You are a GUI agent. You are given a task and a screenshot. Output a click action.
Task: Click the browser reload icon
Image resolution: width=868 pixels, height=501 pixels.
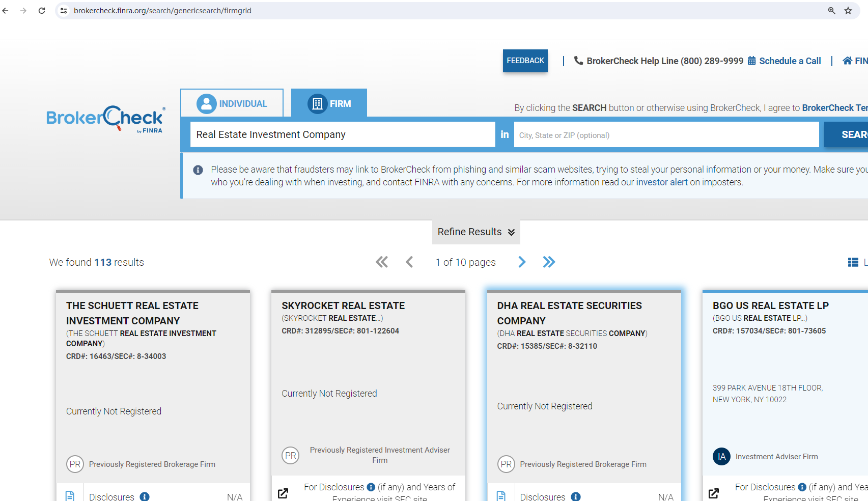tap(42, 11)
